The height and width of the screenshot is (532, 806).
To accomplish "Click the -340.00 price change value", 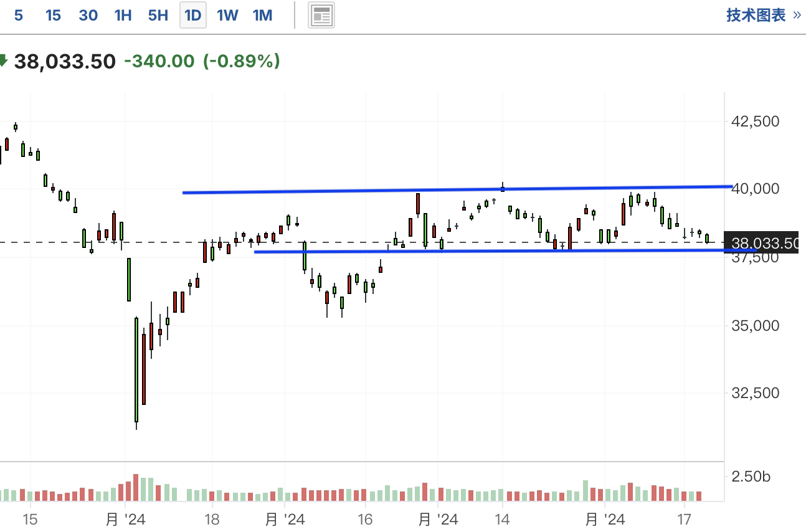I will [x=159, y=62].
